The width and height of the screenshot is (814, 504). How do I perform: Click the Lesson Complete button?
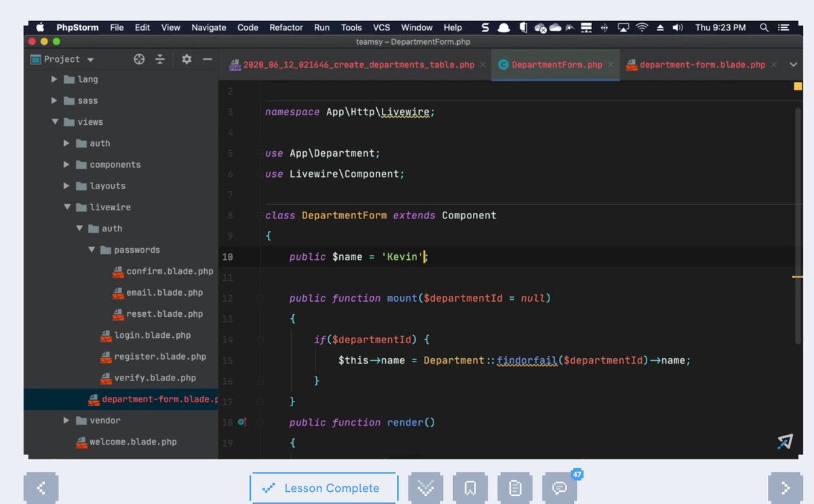pos(324,488)
